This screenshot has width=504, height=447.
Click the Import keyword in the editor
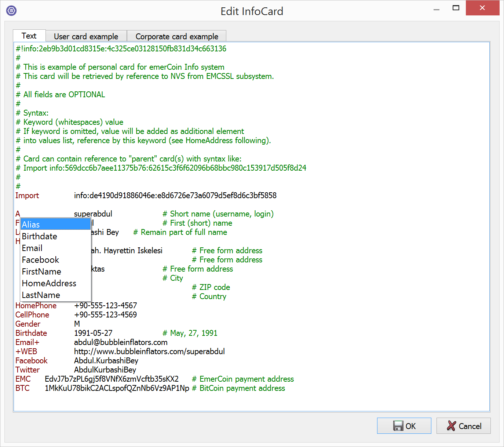coord(27,195)
